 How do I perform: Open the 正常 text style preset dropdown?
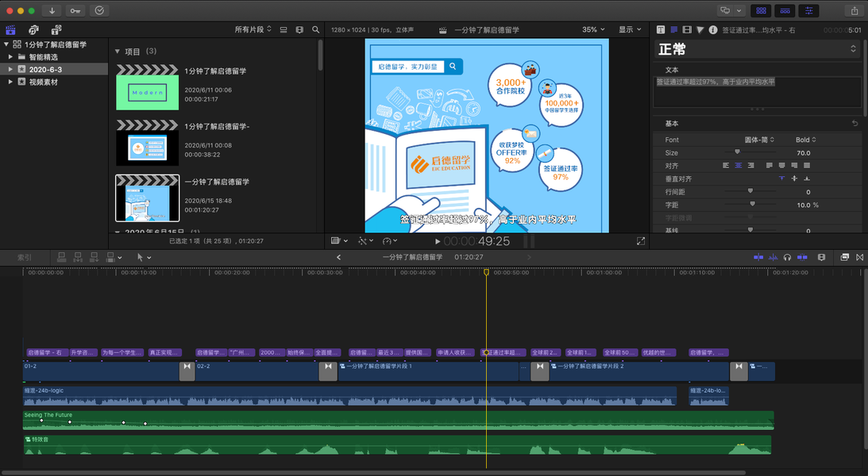[757, 49]
